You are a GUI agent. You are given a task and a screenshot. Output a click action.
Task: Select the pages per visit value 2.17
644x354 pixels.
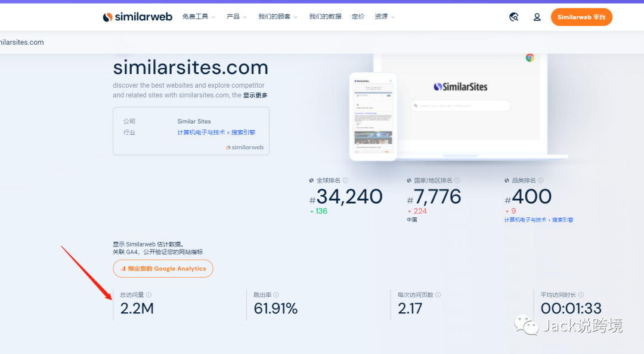(x=410, y=309)
